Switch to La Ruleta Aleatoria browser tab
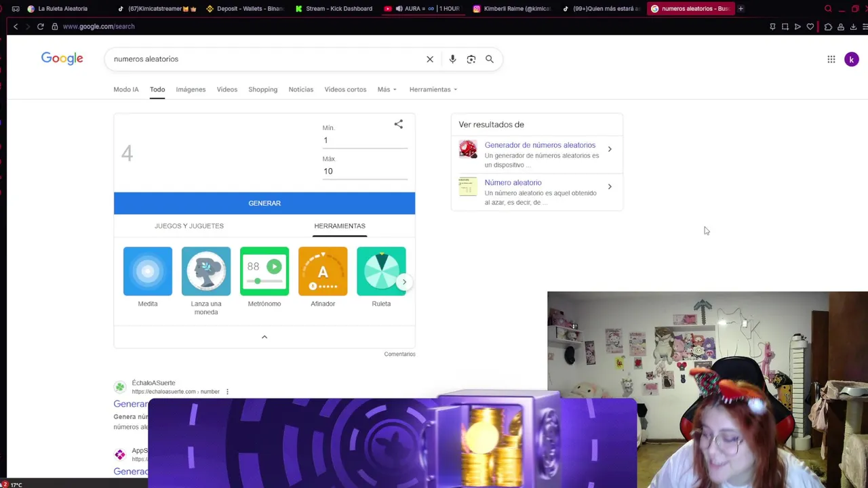 58,9
